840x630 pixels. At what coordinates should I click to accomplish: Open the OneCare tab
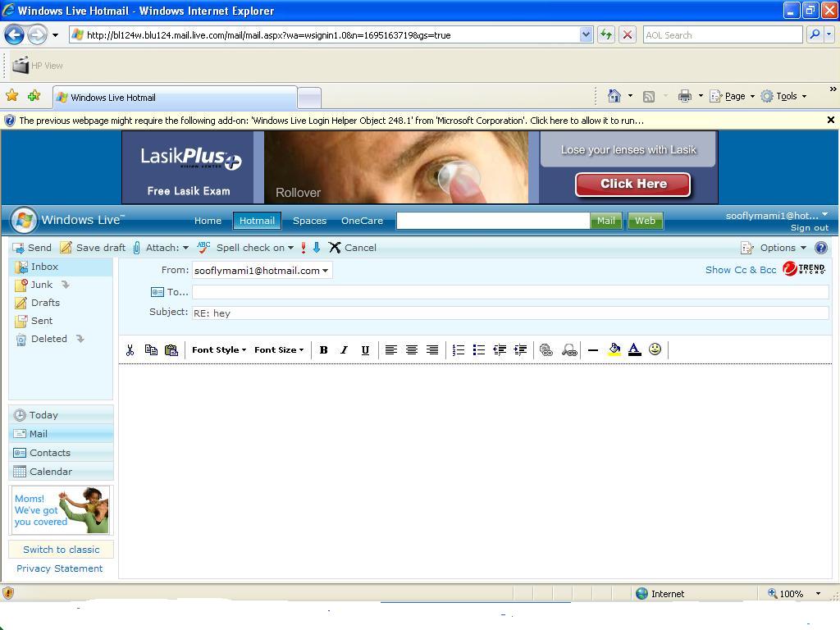point(362,221)
